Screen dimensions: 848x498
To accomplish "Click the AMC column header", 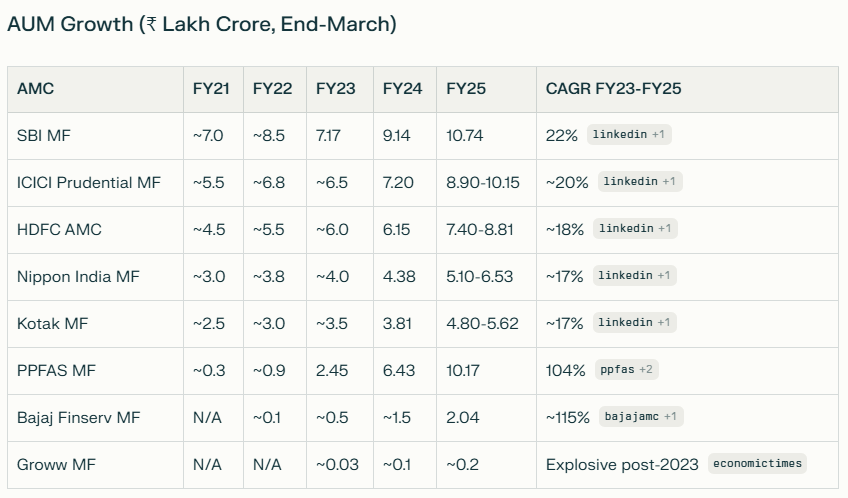I will click(35, 89).
